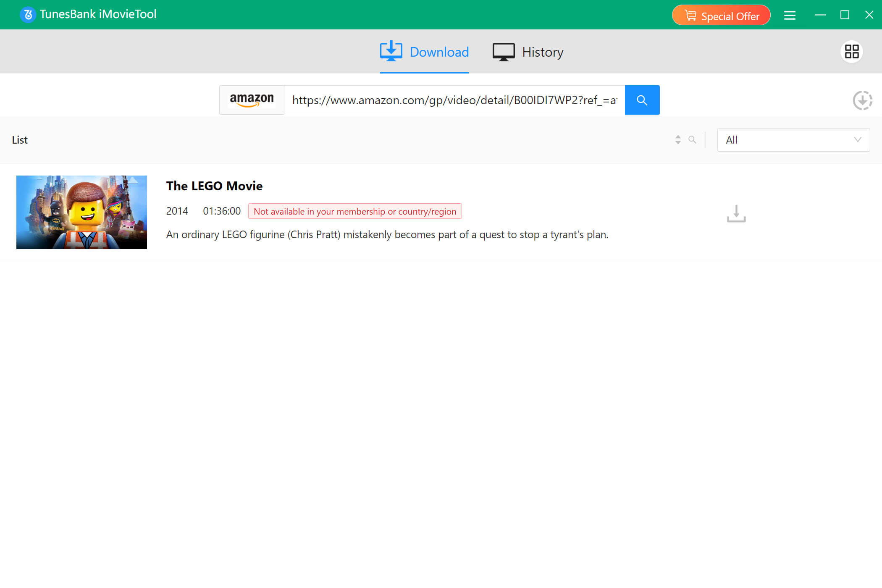Expand the All filter dropdown

tap(793, 140)
